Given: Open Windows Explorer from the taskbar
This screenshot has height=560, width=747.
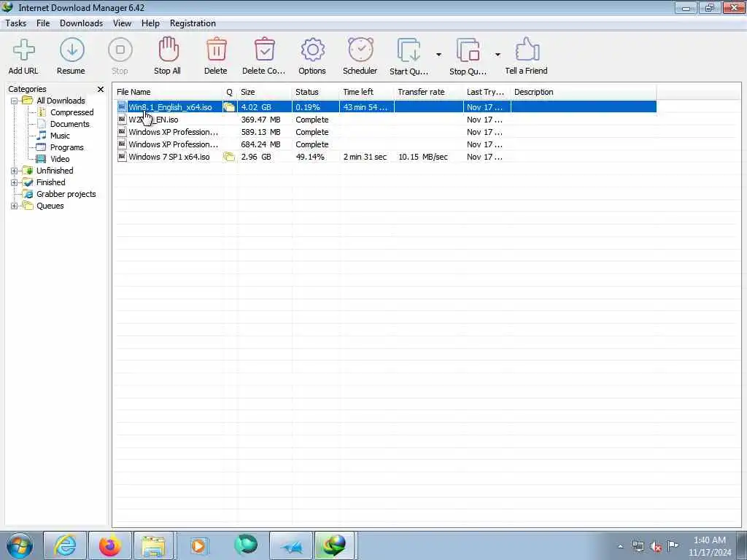Looking at the screenshot, I should pyautogui.click(x=154, y=545).
